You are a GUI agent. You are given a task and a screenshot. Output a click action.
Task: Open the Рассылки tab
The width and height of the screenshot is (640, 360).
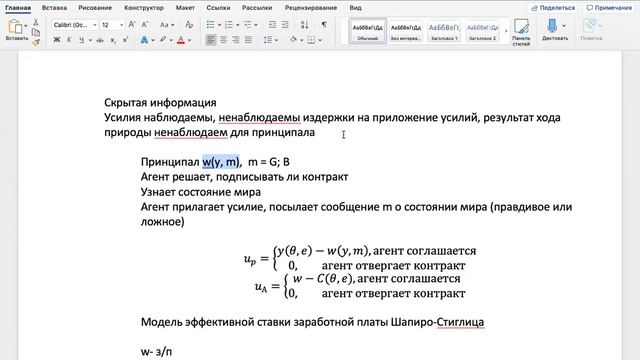pyautogui.click(x=257, y=8)
